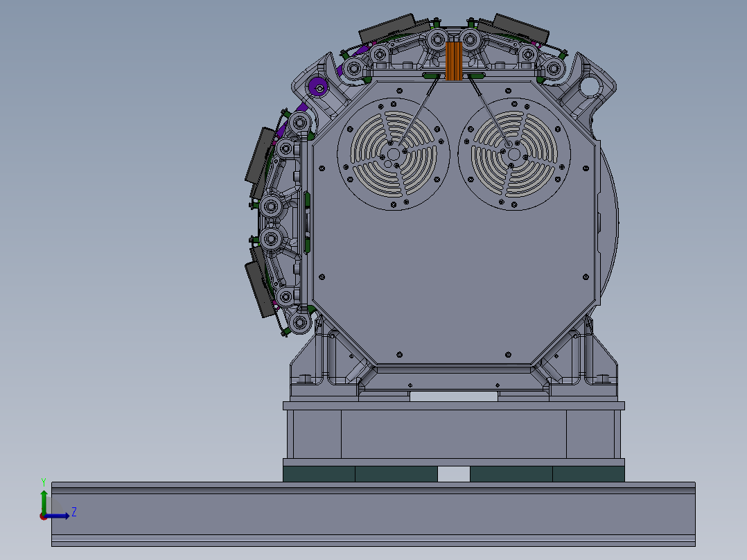747x560 pixels.
Task: Select the long base rail beam
Action: click(x=373, y=514)
